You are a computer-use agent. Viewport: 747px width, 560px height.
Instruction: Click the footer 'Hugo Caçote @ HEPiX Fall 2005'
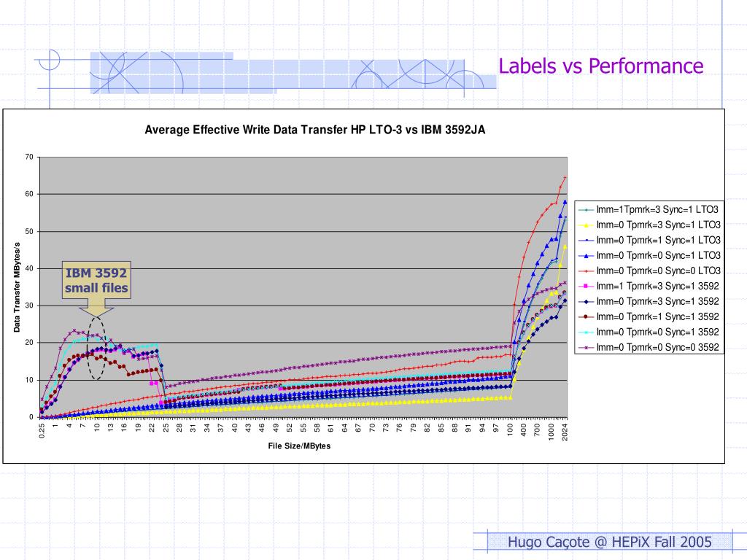click(x=609, y=542)
